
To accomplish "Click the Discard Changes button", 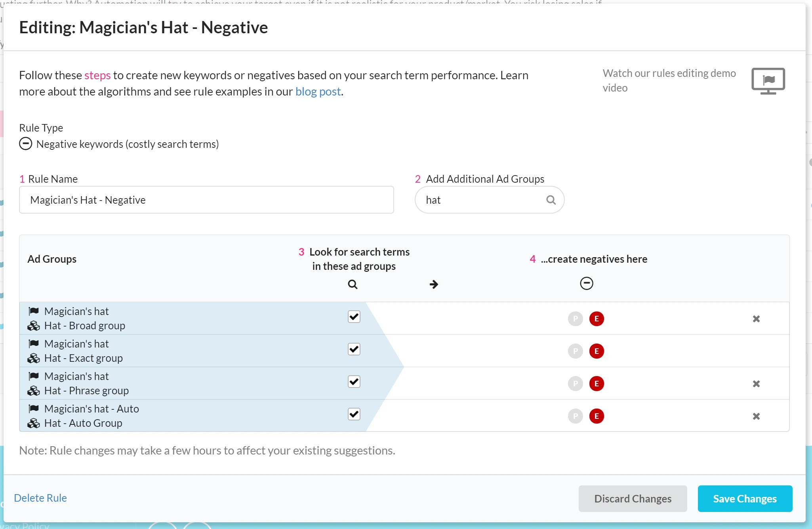I will (x=632, y=498).
